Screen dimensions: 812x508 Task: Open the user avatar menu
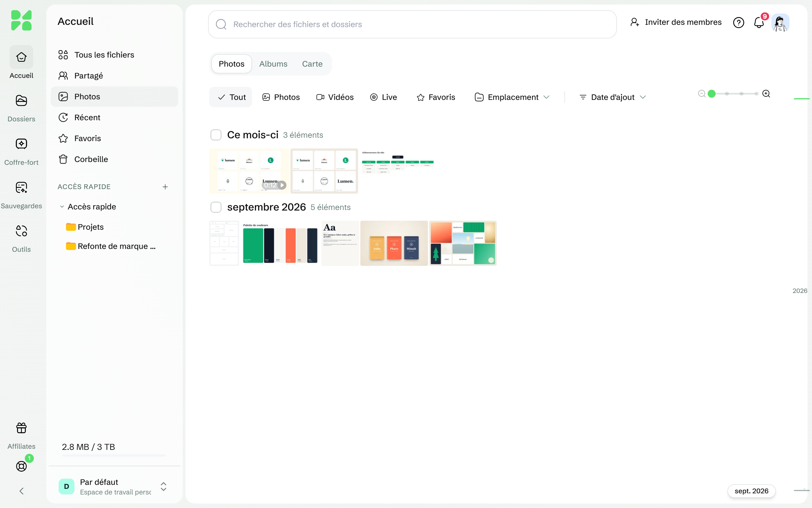[x=780, y=23]
